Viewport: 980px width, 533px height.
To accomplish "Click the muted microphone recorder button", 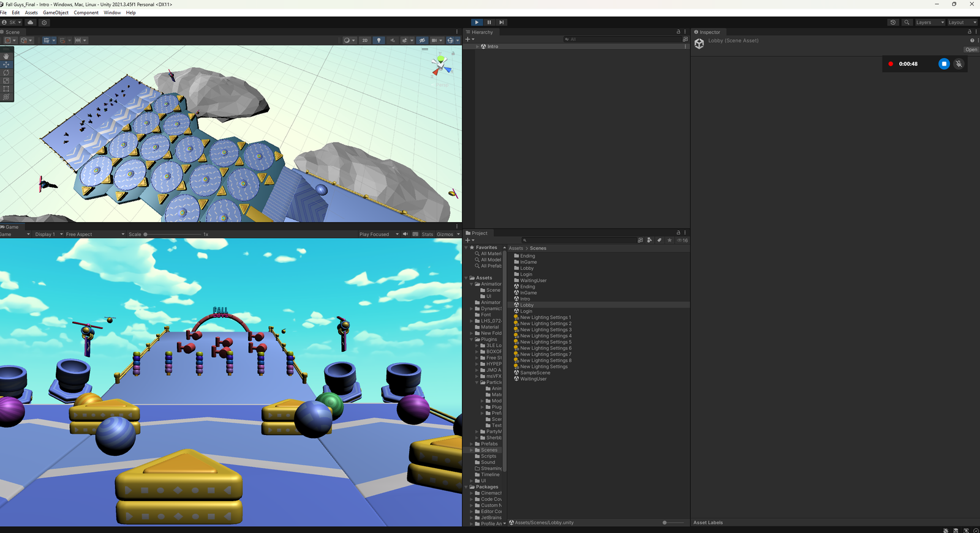I will pyautogui.click(x=959, y=64).
